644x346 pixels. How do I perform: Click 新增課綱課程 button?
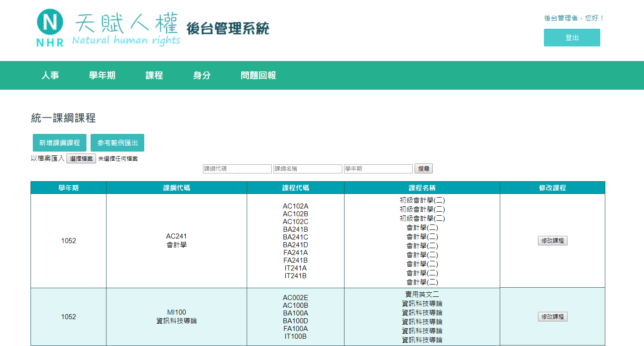pos(60,142)
